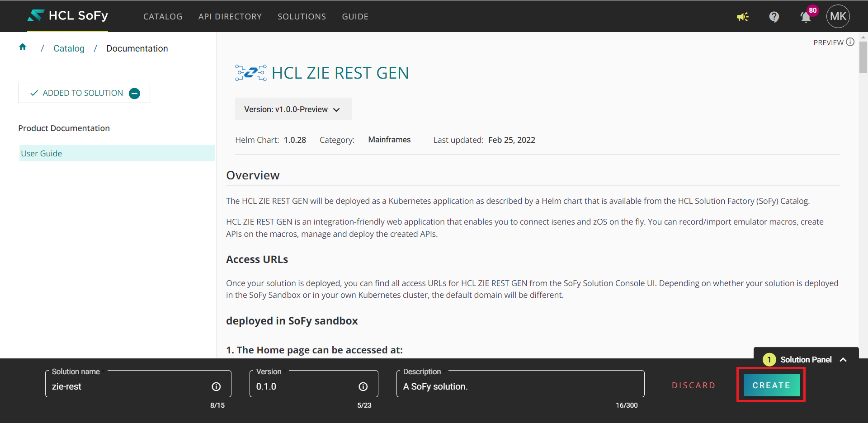Click the PREVIEW label
The width and height of the screenshot is (868, 423).
point(828,42)
